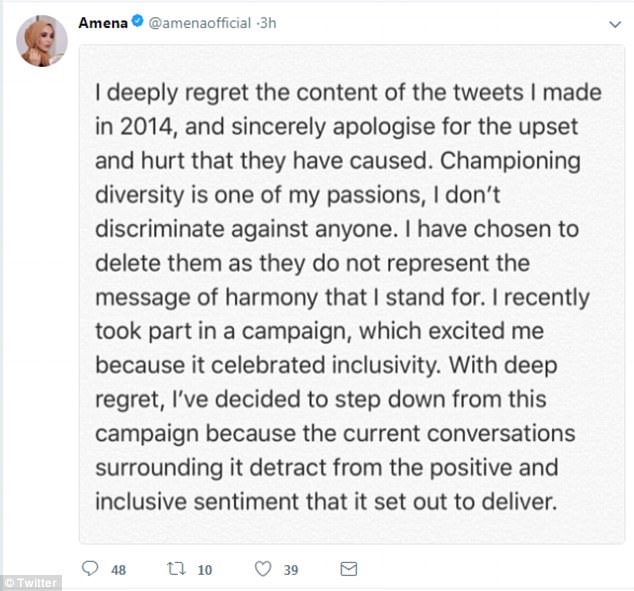The height and width of the screenshot is (591, 634).
Task: Click the © Twitter watermark in corner
Action: coord(31,582)
